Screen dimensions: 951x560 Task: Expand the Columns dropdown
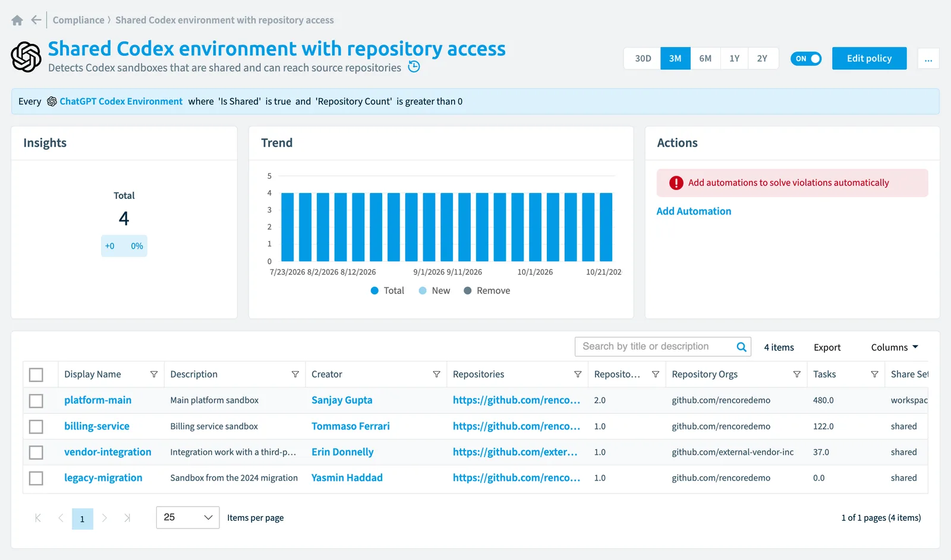click(895, 347)
